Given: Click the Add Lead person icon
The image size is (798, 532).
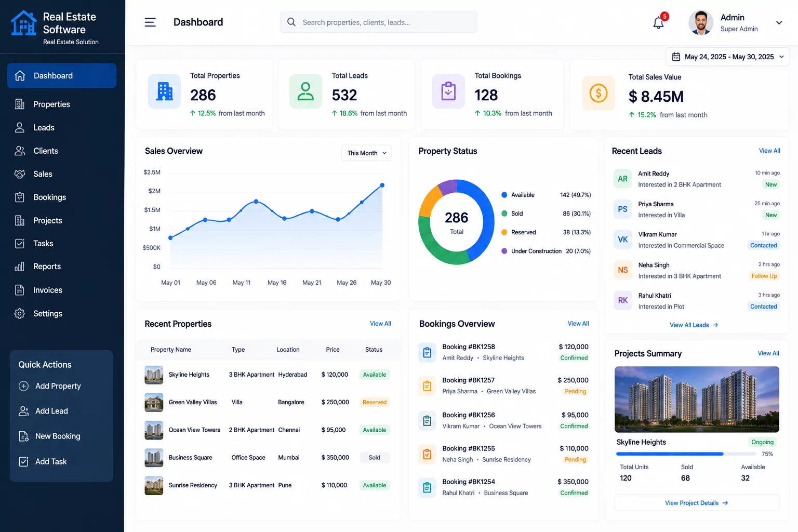Looking at the screenshot, I should point(23,411).
